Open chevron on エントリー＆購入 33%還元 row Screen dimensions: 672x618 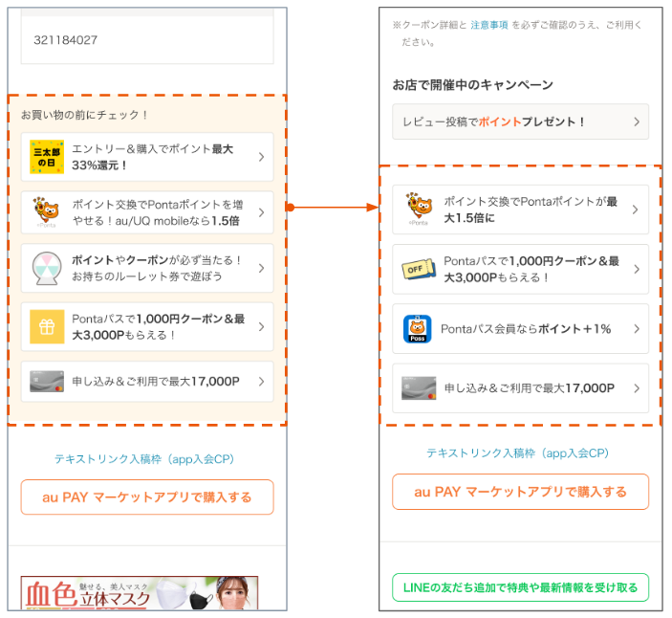[261, 157]
